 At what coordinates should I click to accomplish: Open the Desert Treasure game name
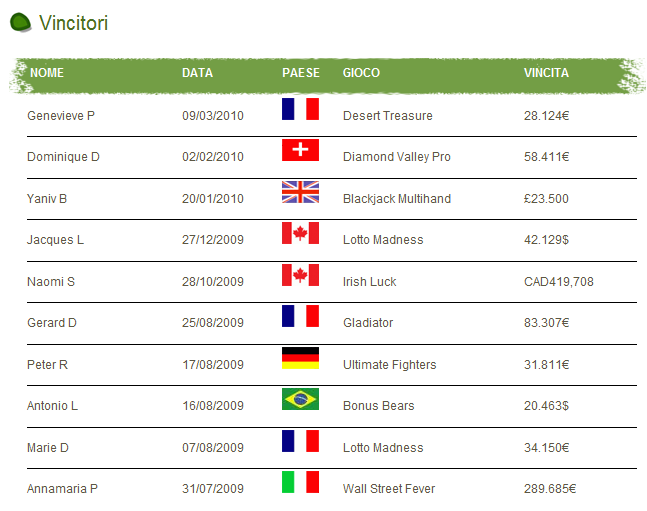[x=387, y=116]
